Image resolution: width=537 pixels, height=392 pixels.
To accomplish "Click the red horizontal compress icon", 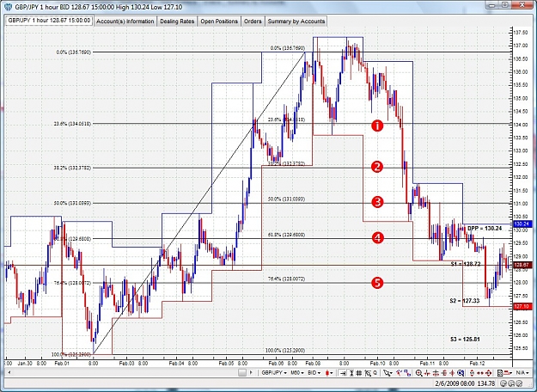I will click(444, 373).
